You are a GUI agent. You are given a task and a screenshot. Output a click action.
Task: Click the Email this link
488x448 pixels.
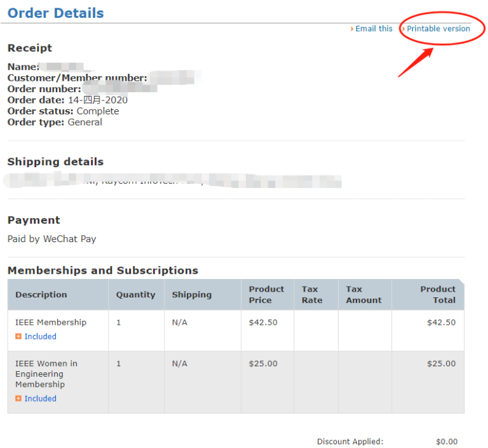pos(374,29)
